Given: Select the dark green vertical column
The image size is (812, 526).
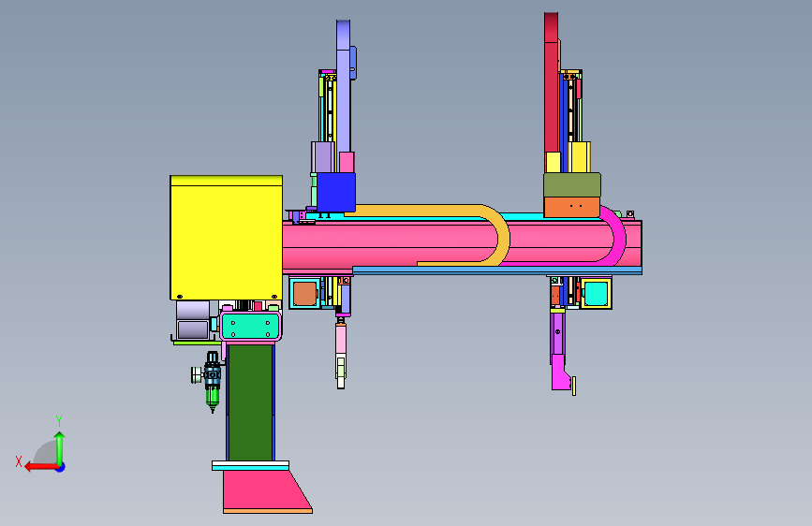Looking at the screenshot, I should pyautogui.click(x=250, y=402).
